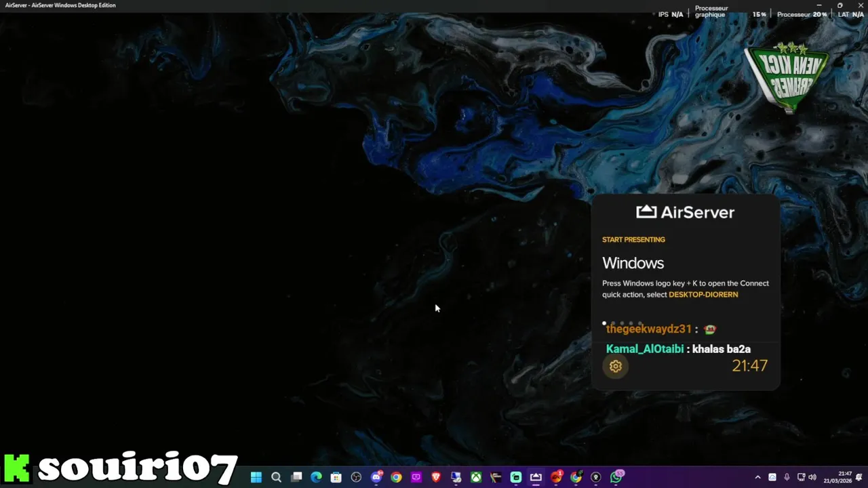
Task: Open the second Chrome profile icon on taskbar
Action: 576,478
